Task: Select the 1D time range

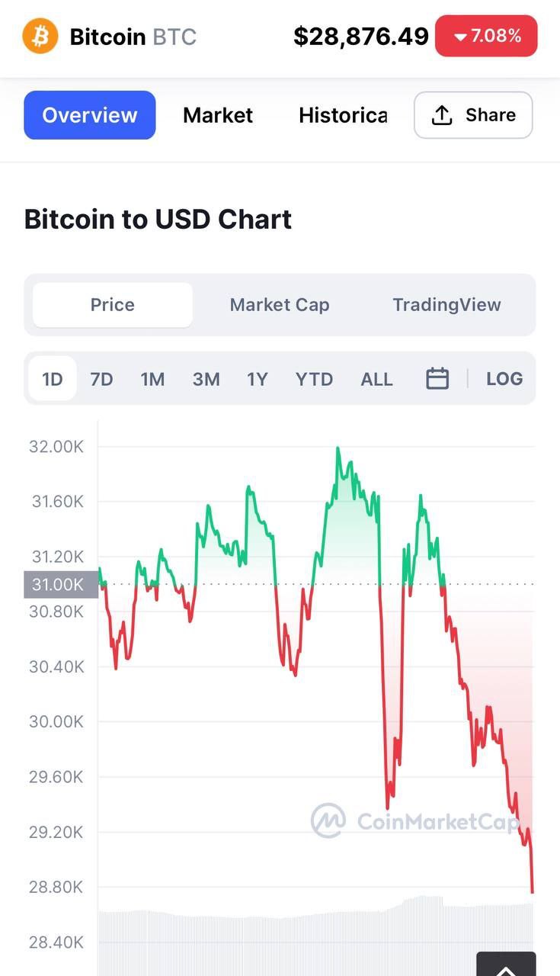Action: (x=53, y=379)
